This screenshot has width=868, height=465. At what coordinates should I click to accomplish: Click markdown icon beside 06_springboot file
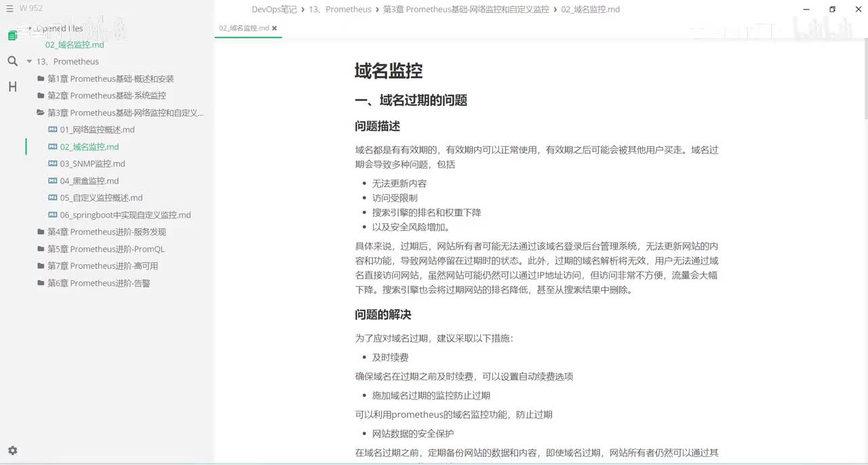[53, 215]
